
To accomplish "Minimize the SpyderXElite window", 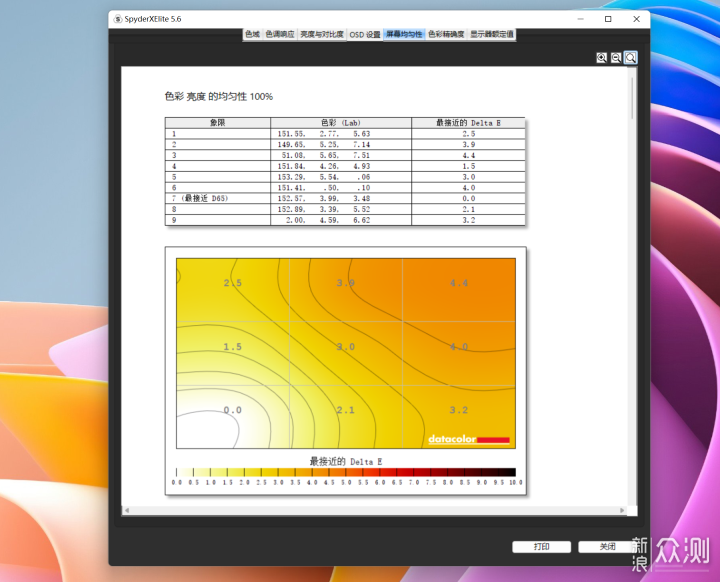I will [580, 19].
